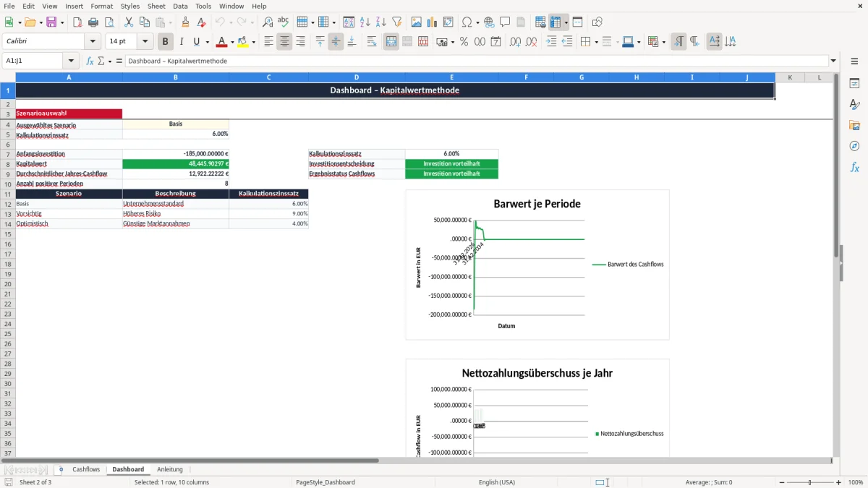This screenshot has width=868, height=488.
Task: Switch to the Cashflows sheet tab
Action: click(x=86, y=470)
